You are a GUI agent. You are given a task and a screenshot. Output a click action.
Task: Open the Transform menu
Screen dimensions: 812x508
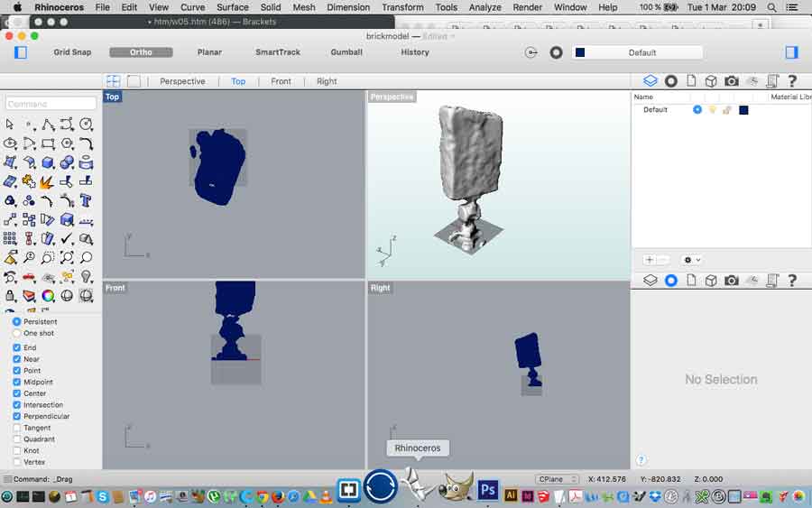402,7
